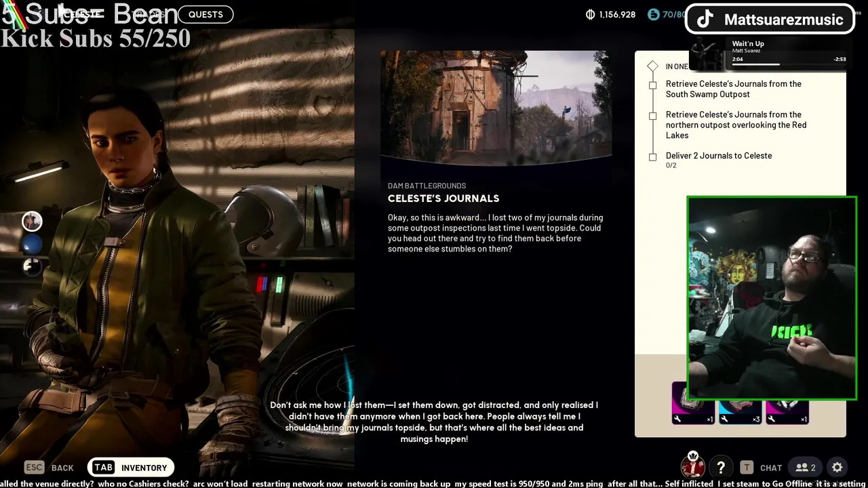Click the Kick Subs 55/250 overlay text
This screenshot has height=488, width=868.
pyautogui.click(x=96, y=39)
